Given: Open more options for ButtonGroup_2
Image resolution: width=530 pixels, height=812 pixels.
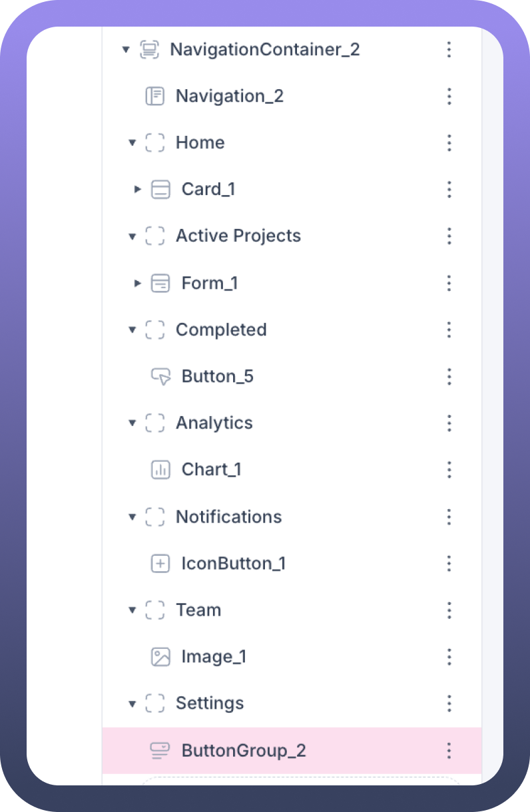Looking at the screenshot, I should click(449, 751).
